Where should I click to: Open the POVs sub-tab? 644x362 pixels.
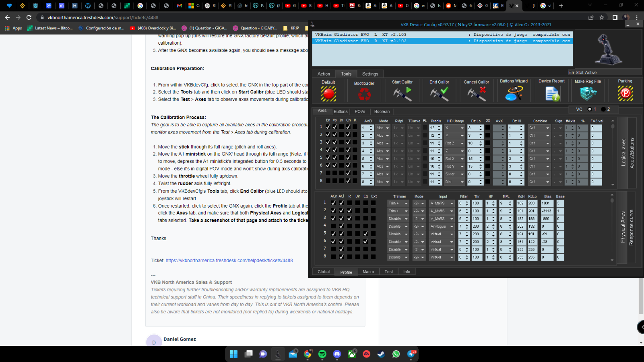(360, 111)
